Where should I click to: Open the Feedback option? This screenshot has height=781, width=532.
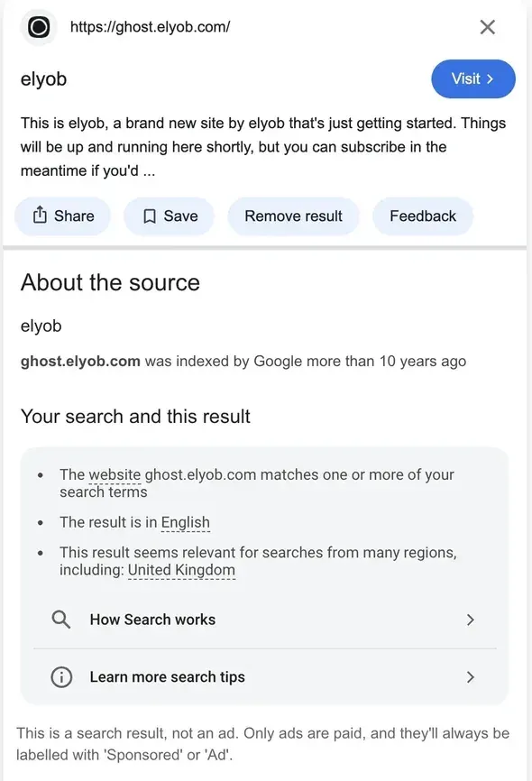(x=423, y=216)
